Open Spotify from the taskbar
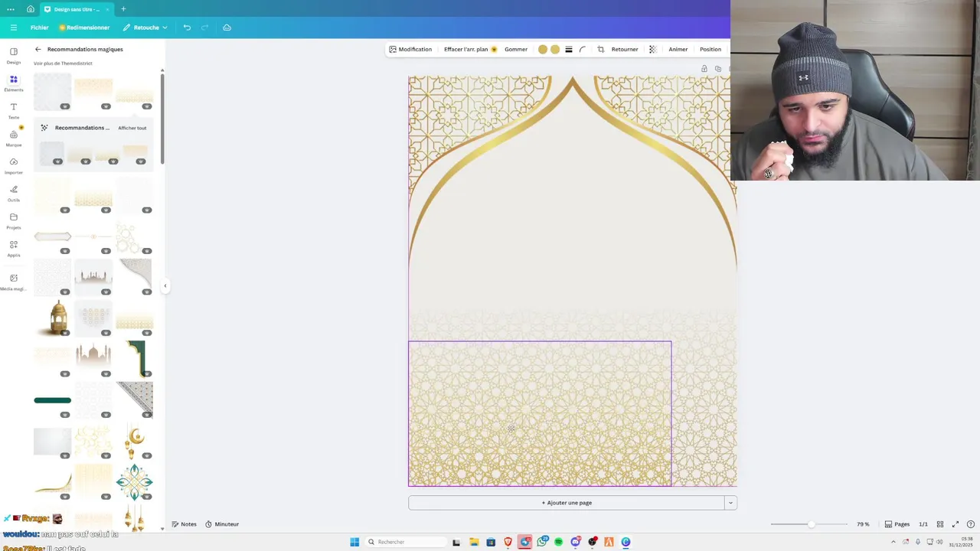Image resolution: width=980 pixels, height=551 pixels. (559, 542)
